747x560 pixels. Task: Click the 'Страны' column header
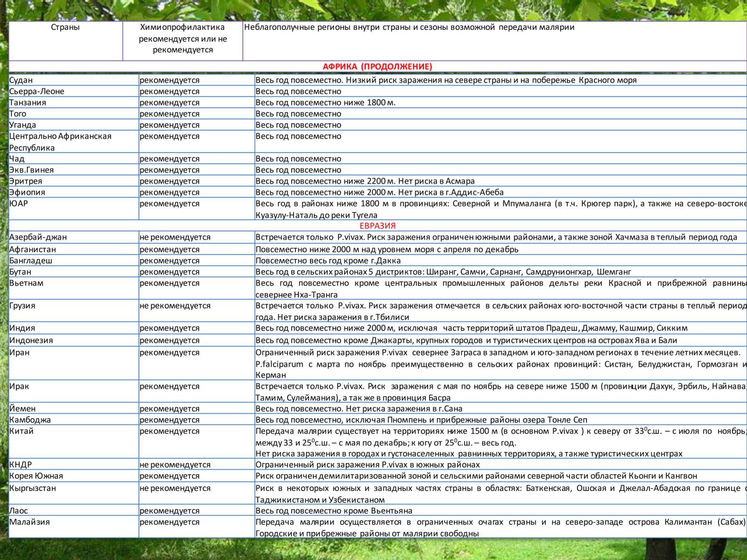click(x=65, y=41)
